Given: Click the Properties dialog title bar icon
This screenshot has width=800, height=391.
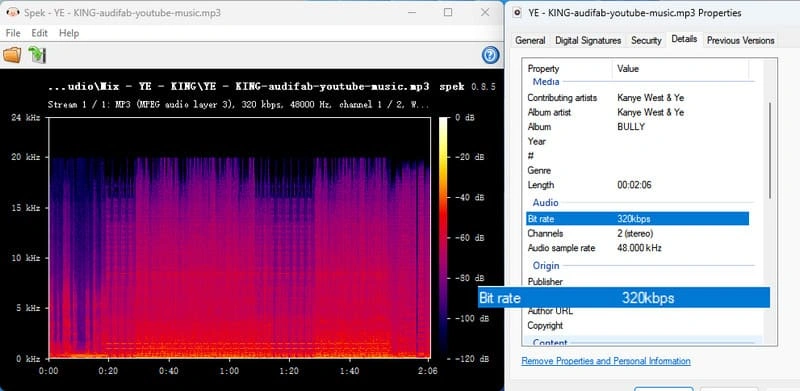Looking at the screenshot, I should point(519,13).
